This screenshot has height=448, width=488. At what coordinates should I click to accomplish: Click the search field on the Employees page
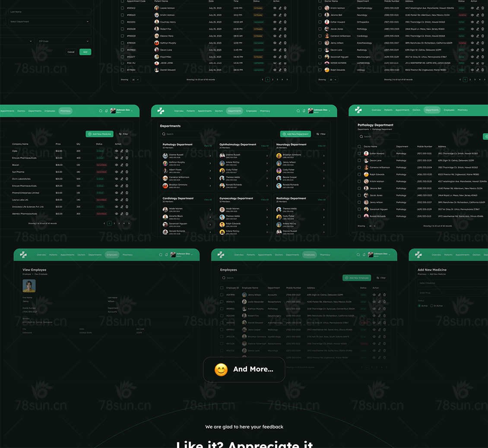241,278
